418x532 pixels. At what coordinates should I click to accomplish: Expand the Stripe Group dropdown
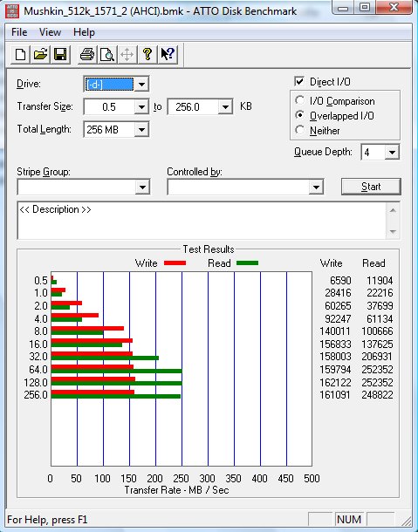pyautogui.click(x=142, y=187)
